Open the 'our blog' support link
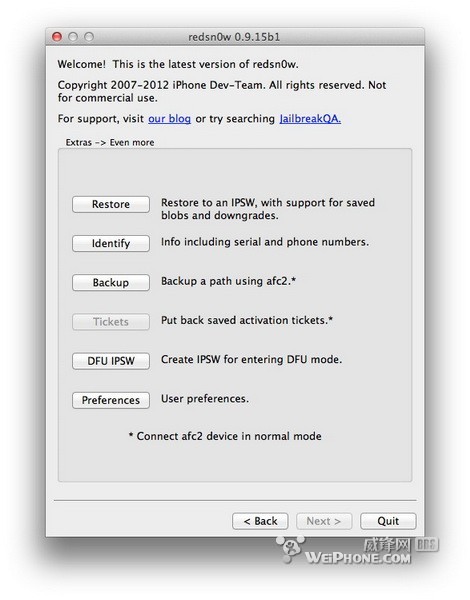 (170, 119)
